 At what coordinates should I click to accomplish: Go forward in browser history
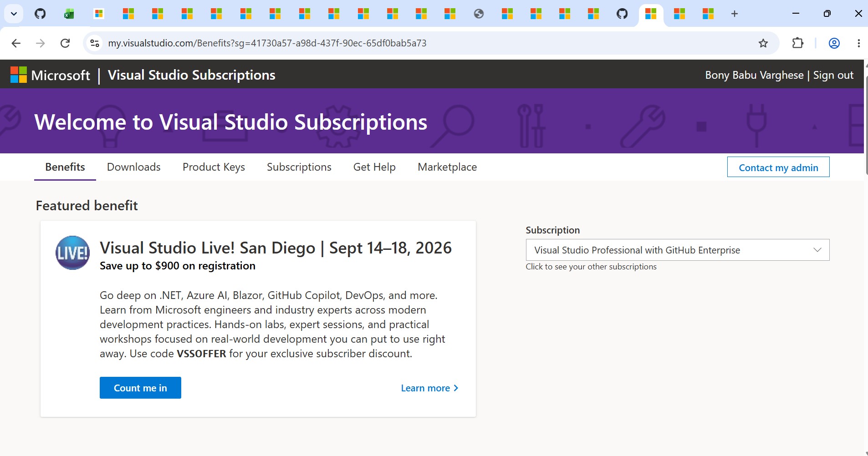pyautogui.click(x=41, y=43)
